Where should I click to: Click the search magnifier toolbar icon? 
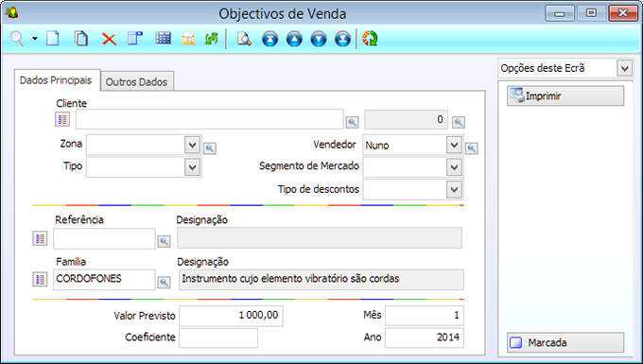tap(17, 40)
